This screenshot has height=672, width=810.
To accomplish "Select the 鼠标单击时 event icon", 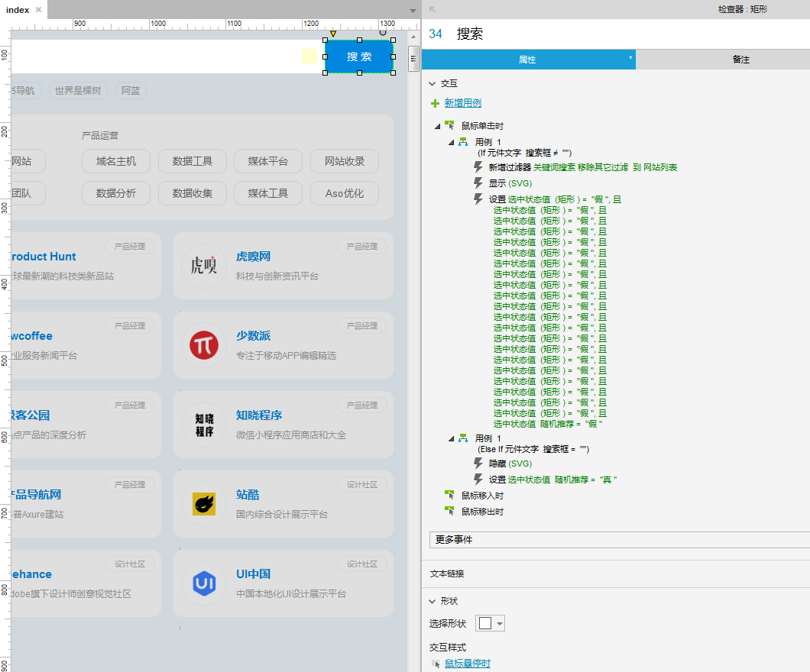I will coord(449,125).
